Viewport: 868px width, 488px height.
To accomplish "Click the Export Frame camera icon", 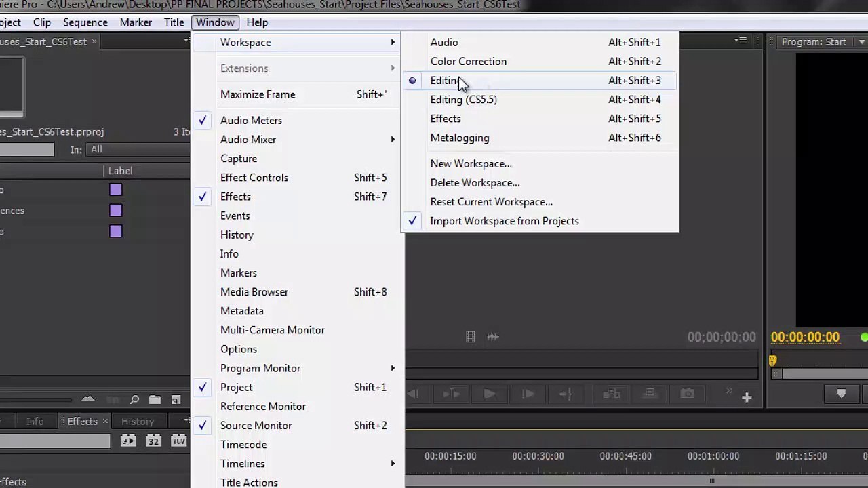I will pos(688,394).
